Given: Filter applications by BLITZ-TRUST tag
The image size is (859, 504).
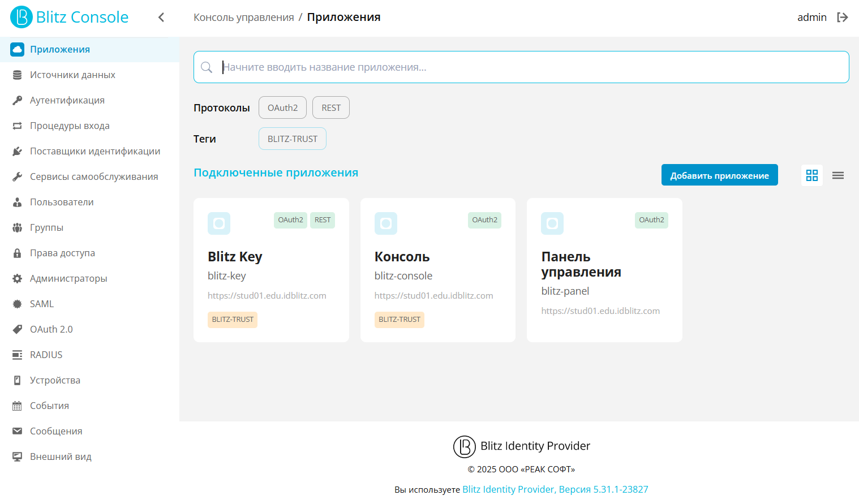Looking at the screenshot, I should click(293, 139).
